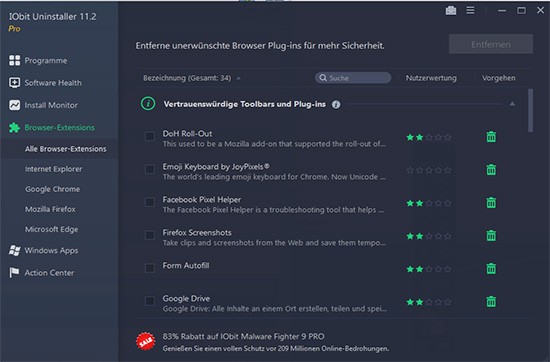Viewport: 550px width, 362px height.
Task: Open the Action Center section
Action: tap(49, 273)
